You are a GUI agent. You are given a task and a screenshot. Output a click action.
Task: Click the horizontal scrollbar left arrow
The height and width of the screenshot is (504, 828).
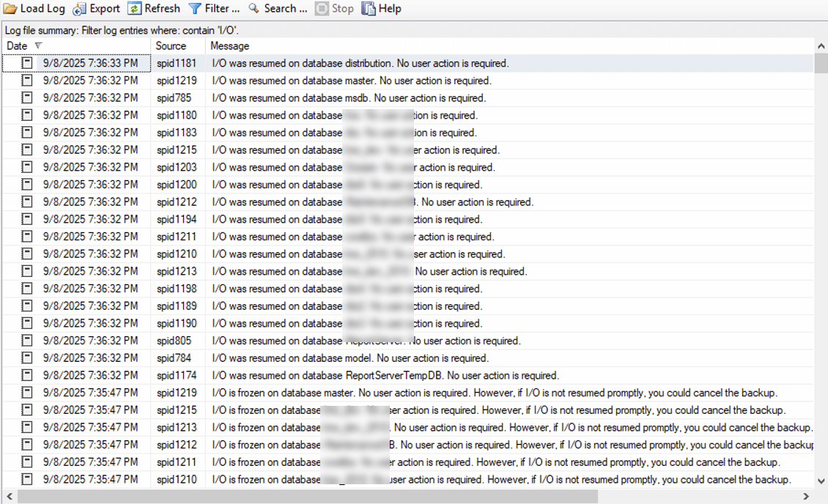[x=10, y=497]
